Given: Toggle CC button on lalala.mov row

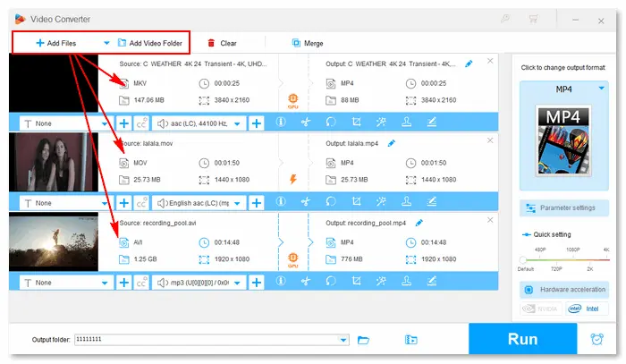Looking at the screenshot, I should (141, 203).
